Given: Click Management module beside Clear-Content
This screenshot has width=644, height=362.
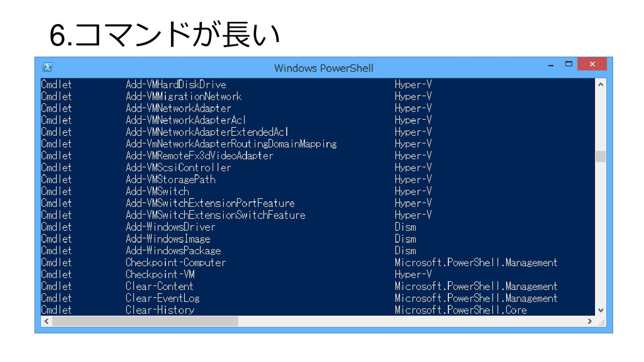Looking at the screenshot, I should (476, 286).
